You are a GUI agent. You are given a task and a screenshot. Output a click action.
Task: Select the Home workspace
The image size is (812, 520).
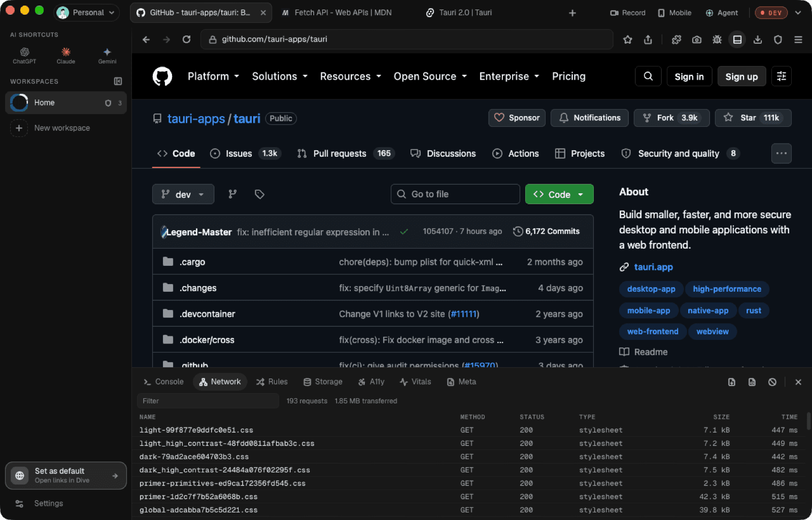[66, 103]
